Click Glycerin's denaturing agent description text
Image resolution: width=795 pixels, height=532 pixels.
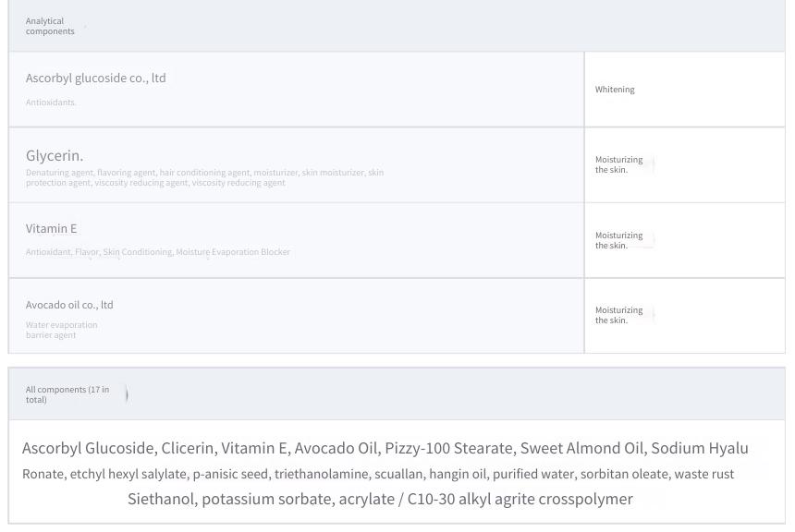coord(204,178)
